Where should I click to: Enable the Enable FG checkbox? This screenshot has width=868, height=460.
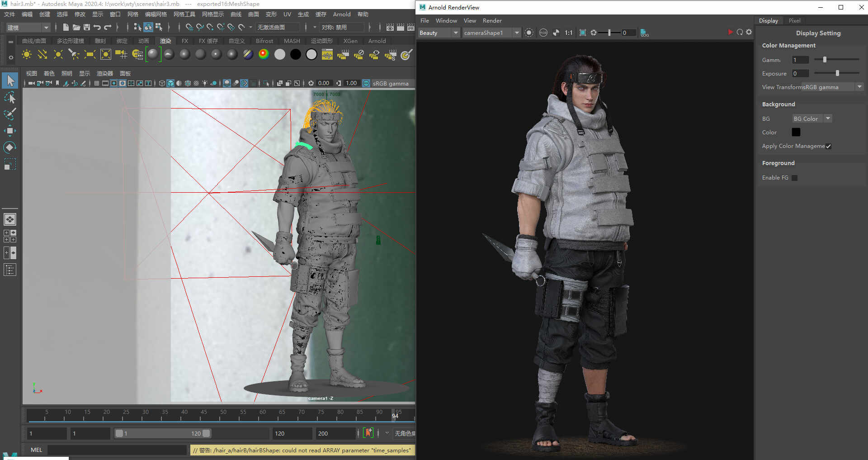click(795, 178)
